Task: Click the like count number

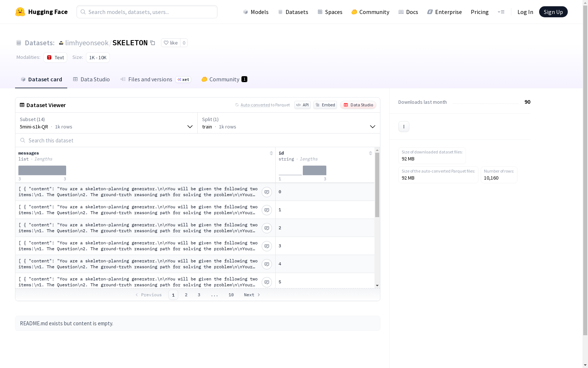Action: (x=184, y=43)
